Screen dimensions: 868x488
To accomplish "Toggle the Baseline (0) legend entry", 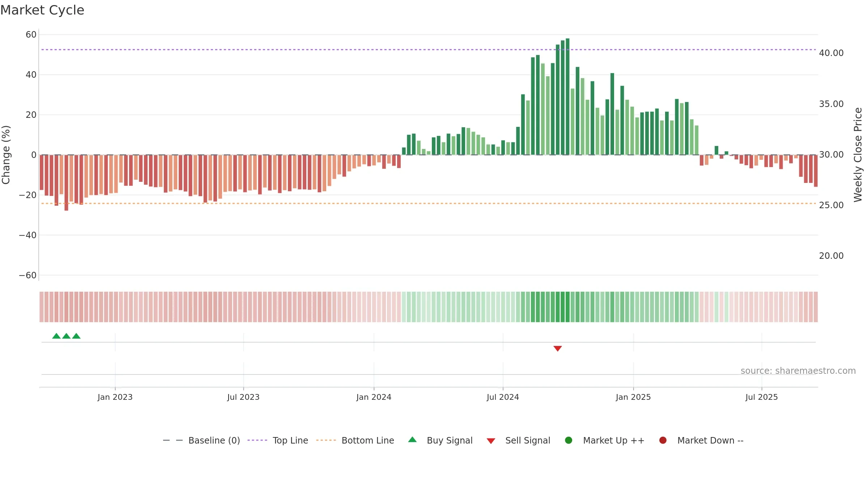I will [201, 440].
